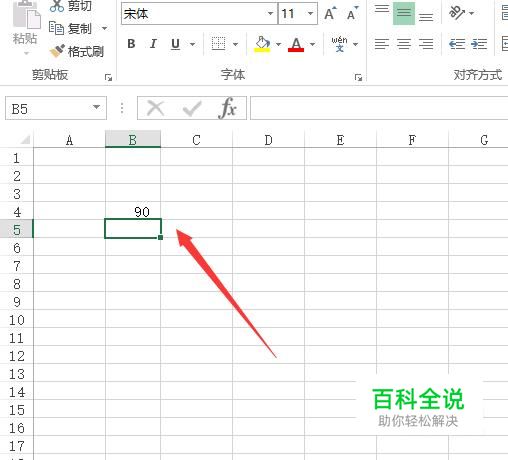The height and width of the screenshot is (460, 508).
Task: Expand the Copy (复制) options arrow
Action: (104, 28)
